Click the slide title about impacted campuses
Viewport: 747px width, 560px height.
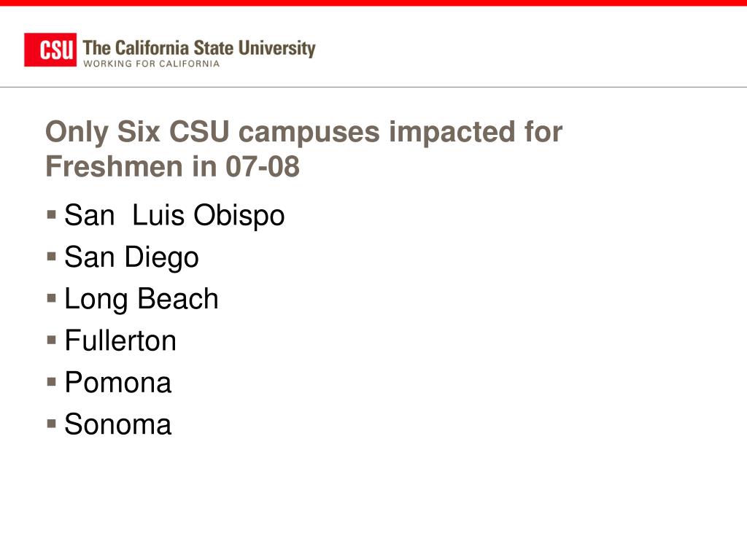tap(304, 149)
